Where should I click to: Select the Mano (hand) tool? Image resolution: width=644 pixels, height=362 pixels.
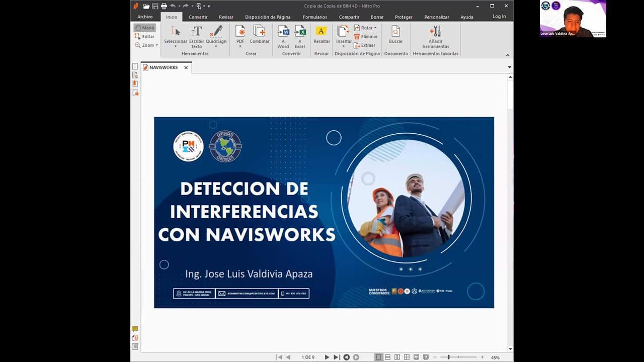(145, 28)
